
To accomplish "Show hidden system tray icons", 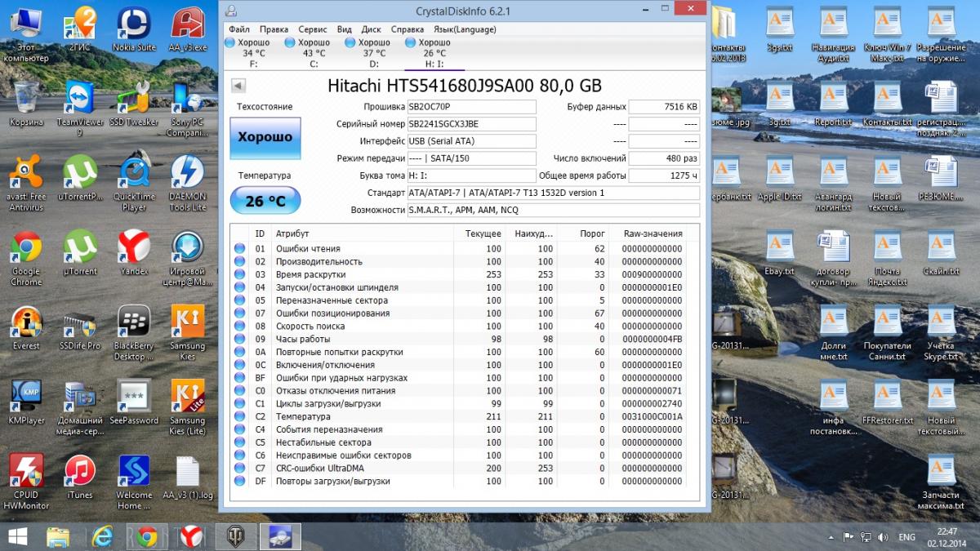I will 831,537.
